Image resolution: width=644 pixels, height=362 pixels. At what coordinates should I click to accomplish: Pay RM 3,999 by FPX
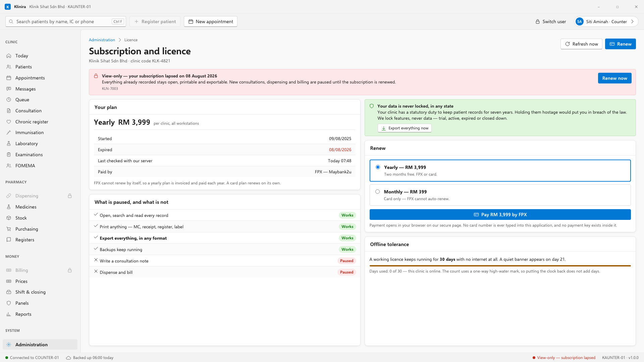[500, 215]
